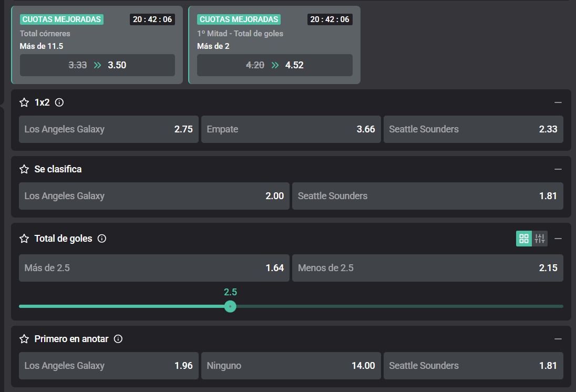Open the Total de goles info icon
The height and width of the screenshot is (392, 576).
point(102,239)
